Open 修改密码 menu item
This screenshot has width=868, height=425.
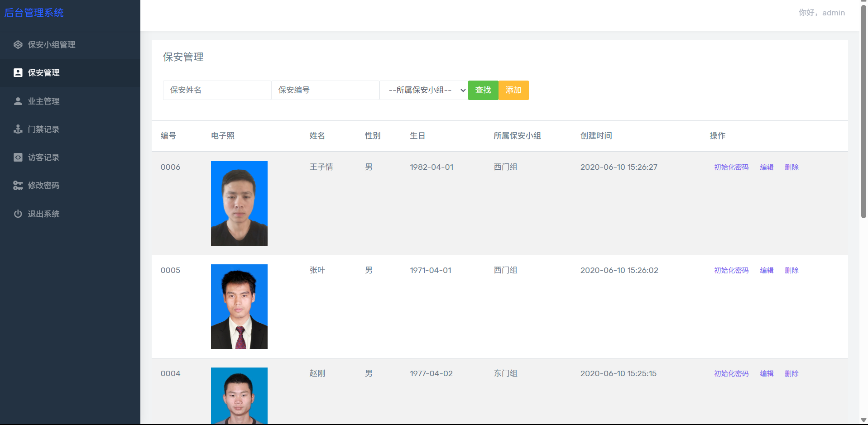click(x=70, y=186)
